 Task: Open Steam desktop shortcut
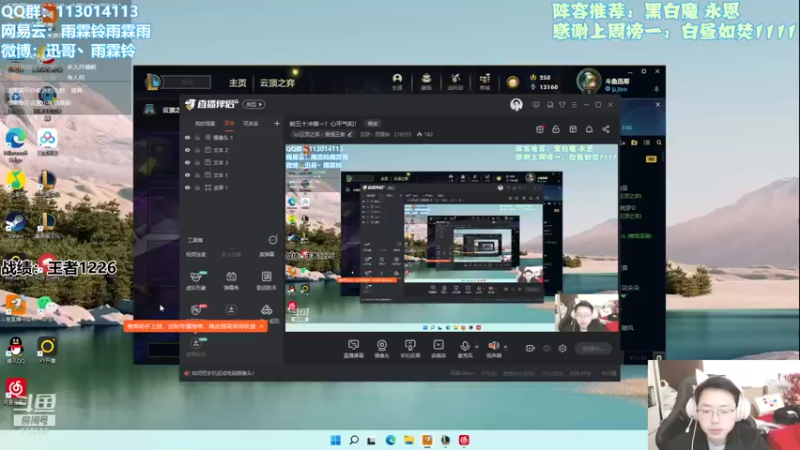[x=15, y=225]
